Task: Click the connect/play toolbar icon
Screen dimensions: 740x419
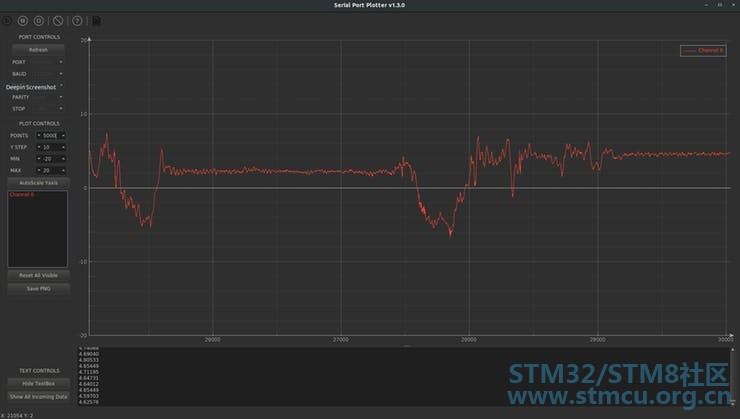Action: (x=7, y=21)
